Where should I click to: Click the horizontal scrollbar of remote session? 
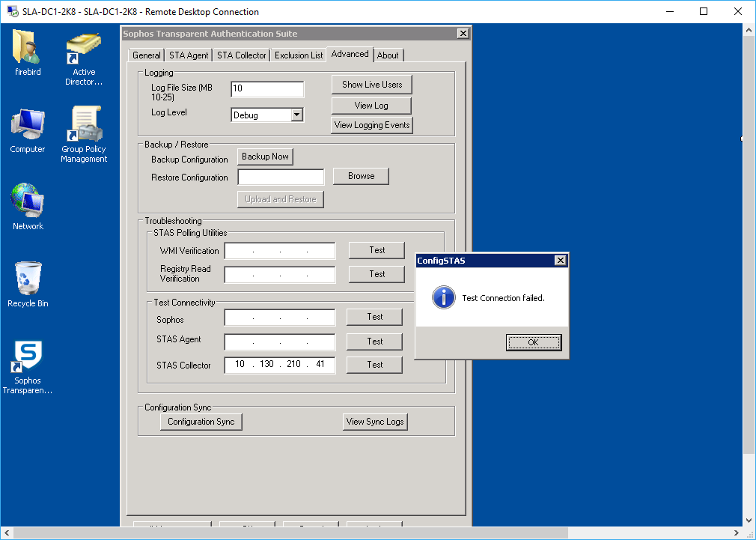290,533
